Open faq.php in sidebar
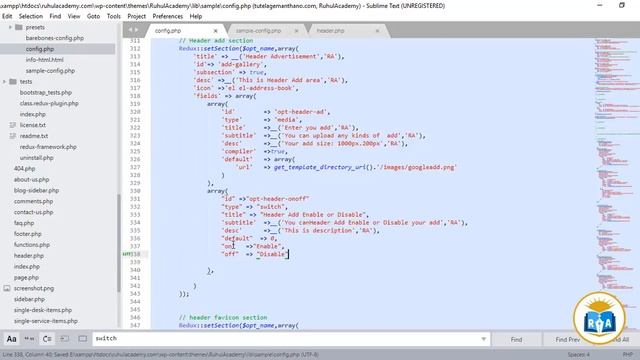The height and width of the screenshot is (360, 640). pyautogui.click(x=24, y=223)
